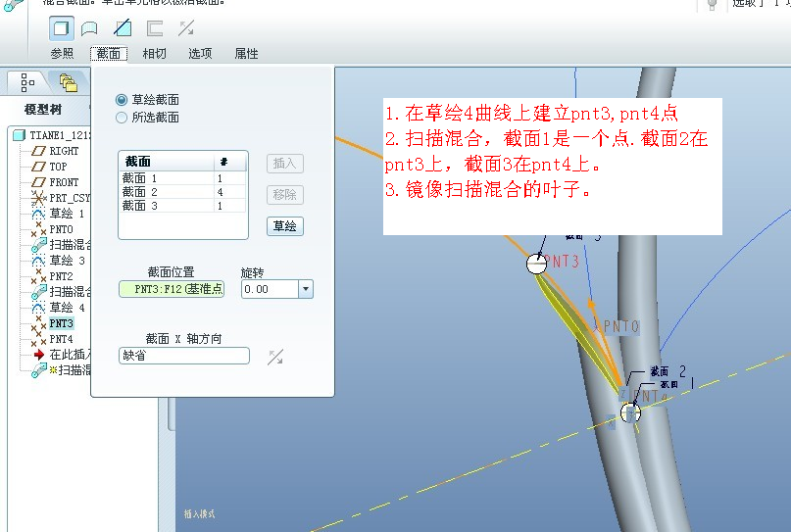The width and height of the screenshot is (791, 532).
Task: Click the 移除 button
Action: 284,195
